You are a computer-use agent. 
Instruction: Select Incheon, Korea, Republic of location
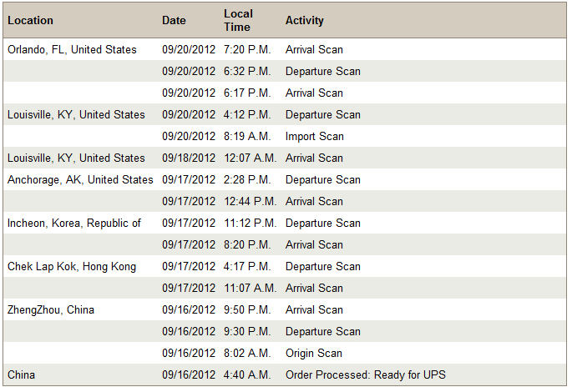coord(74,223)
